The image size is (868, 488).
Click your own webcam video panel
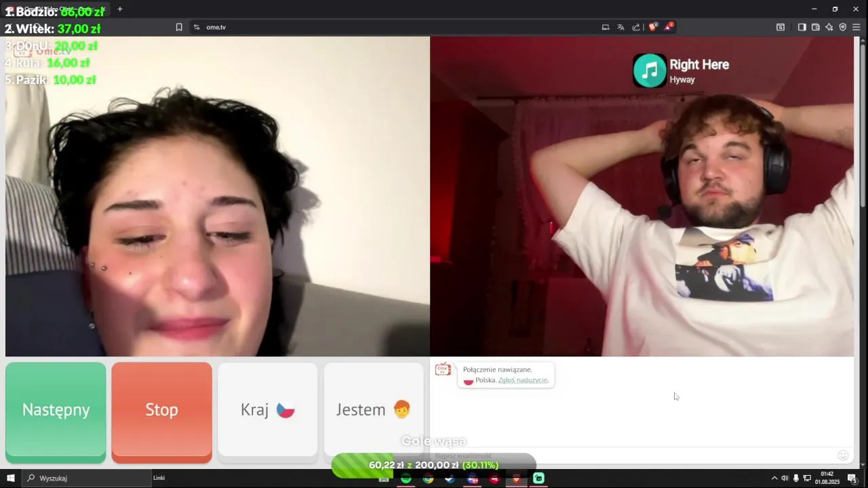tap(642, 197)
